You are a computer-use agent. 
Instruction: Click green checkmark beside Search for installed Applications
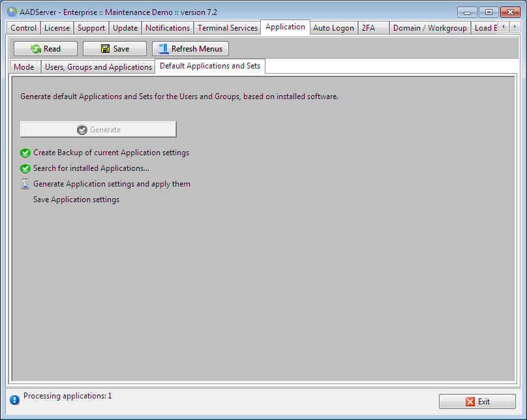[25, 169]
